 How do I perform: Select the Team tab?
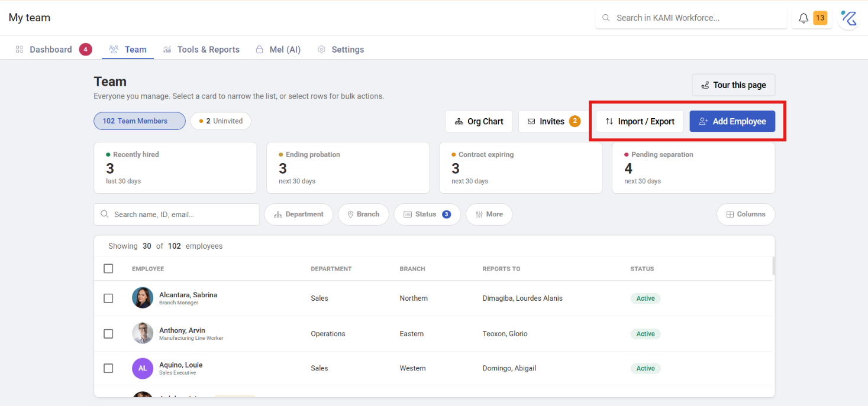[128, 50]
